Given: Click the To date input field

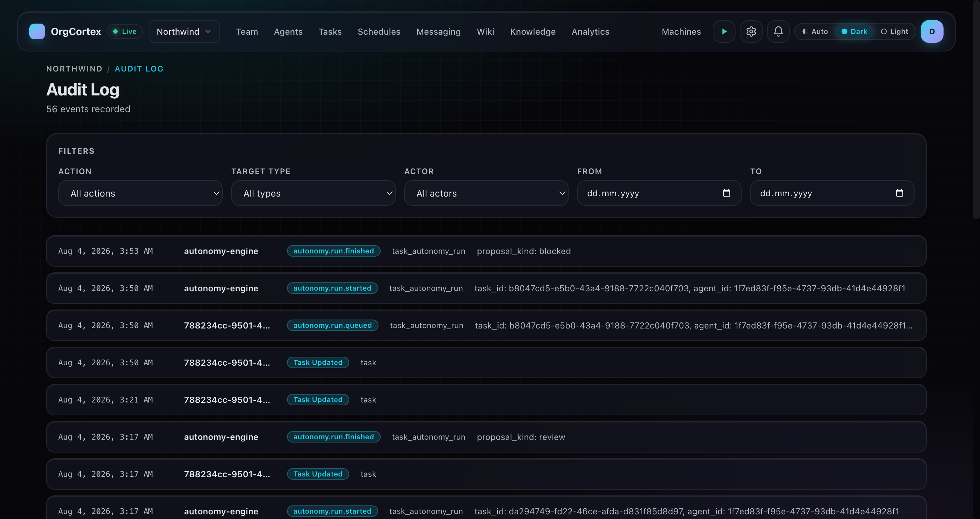Looking at the screenshot, I should point(832,193).
